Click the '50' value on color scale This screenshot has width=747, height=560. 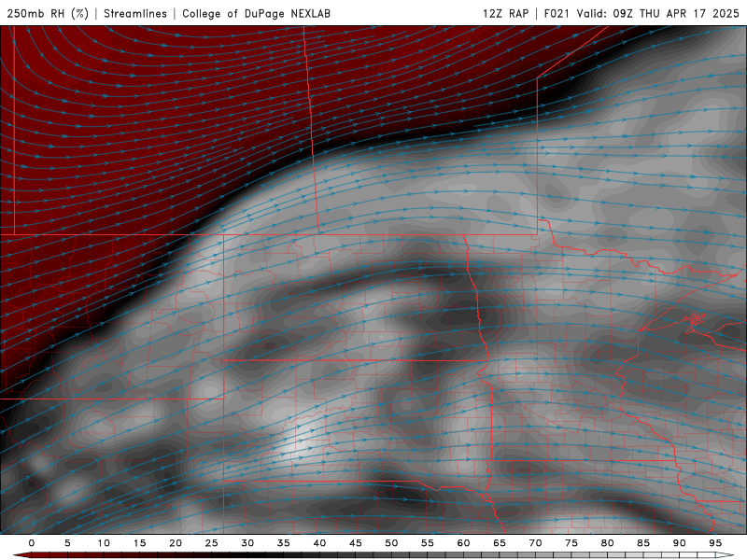pos(391,543)
